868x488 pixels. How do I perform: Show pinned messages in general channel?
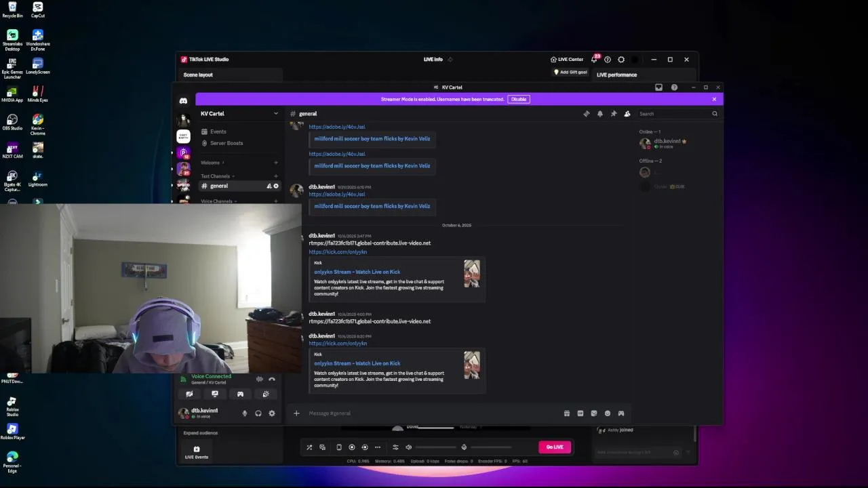coord(614,114)
